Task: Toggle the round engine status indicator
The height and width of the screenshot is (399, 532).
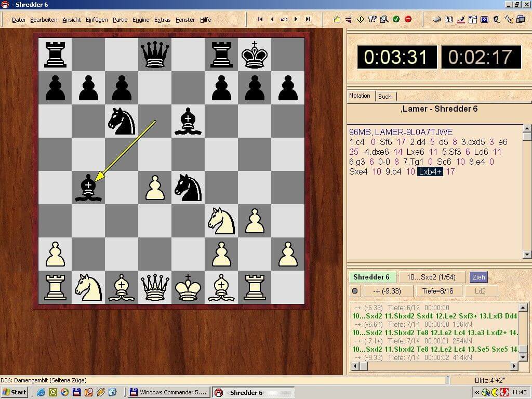Action: (x=355, y=291)
